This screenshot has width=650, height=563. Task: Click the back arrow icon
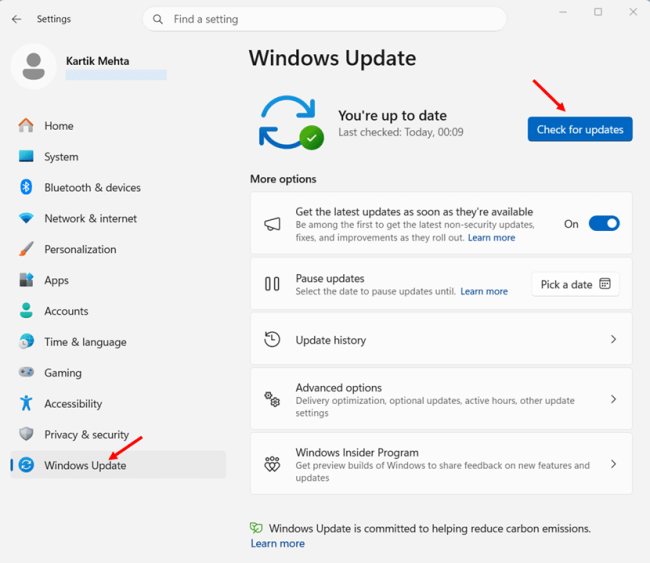[16, 19]
